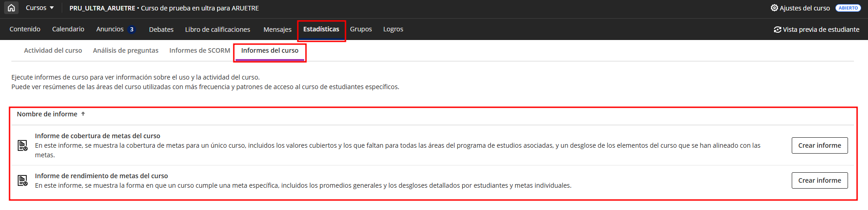The width and height of the screenshot is (868, 210).
Task: View the Informes de SCORM subtab
Action: (x=200, y=50)
